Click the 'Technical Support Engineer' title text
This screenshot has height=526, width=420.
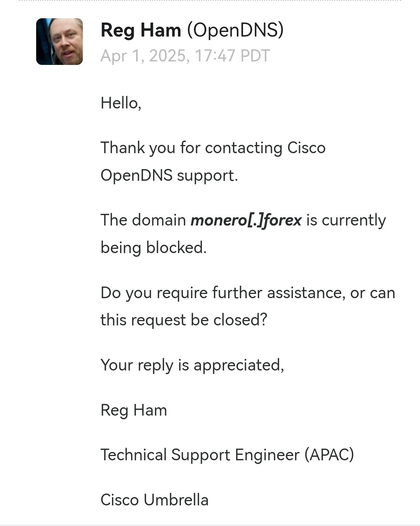(x=200, y=455)
